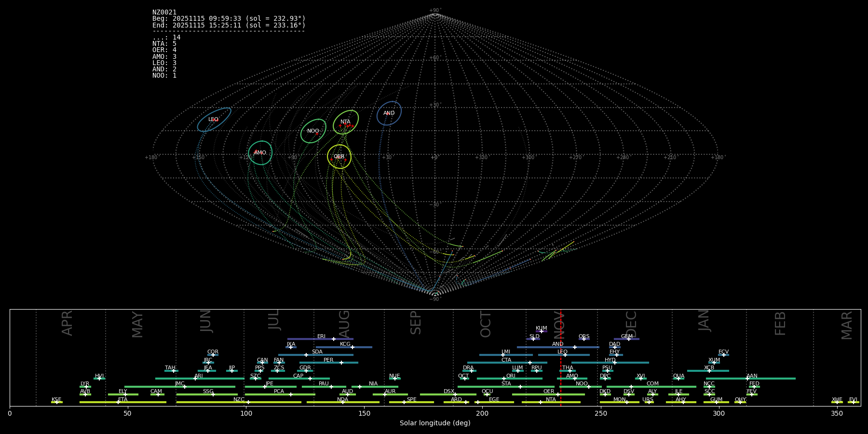Select the NTA radiant ellipse on sky map
Image resolution: width=868 pixels, height=434 pixels.
point(346,122)
